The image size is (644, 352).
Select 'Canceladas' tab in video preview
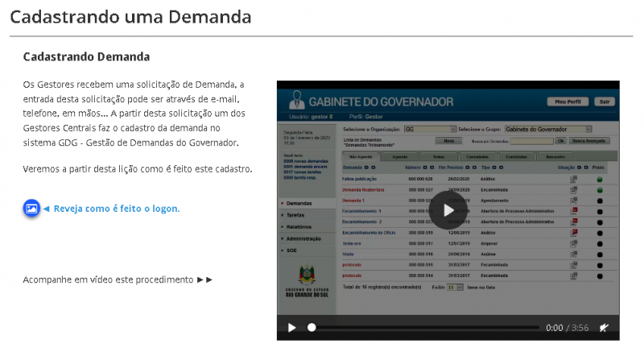pos(477,157)
